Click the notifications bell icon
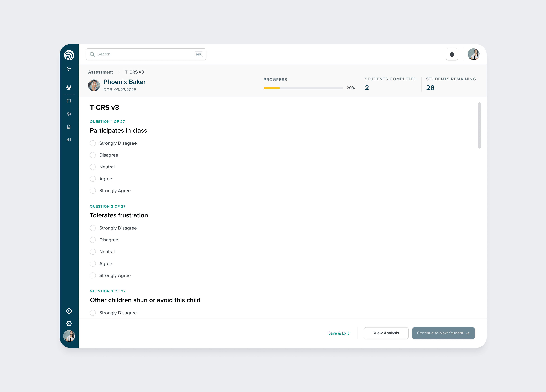Screen dimensions: 546x392 [x=452, y=54]
